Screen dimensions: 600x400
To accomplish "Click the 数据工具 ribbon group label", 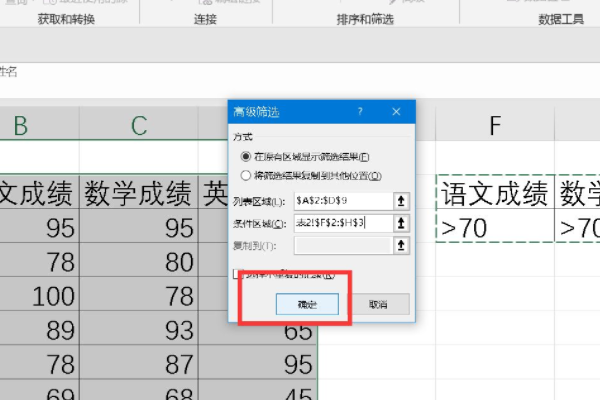I will click(x=561, y=19).
